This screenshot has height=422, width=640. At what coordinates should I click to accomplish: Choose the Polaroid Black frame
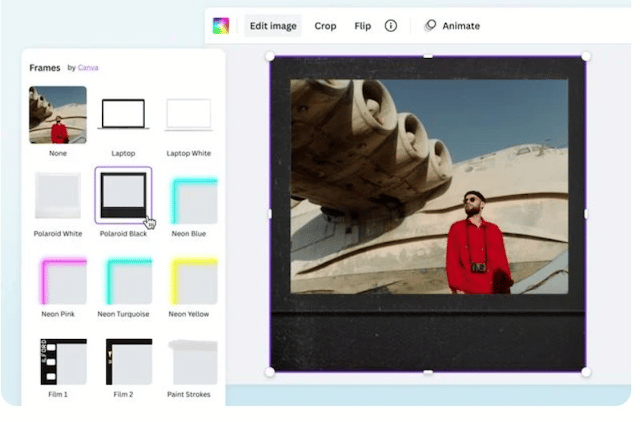[123, 195]
